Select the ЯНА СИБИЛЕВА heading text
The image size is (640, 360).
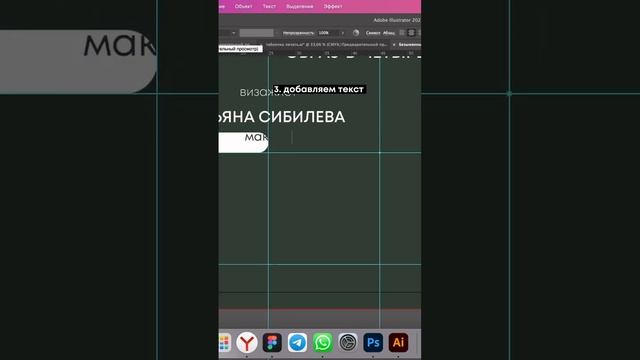pyautogui.click(x=282, y=117)
